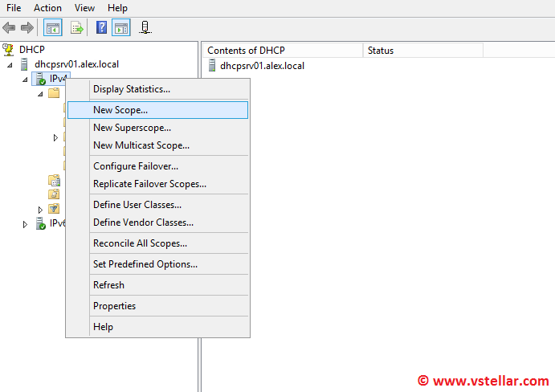Toggle the Show/Hide Console Tree icon

[52, 28]
